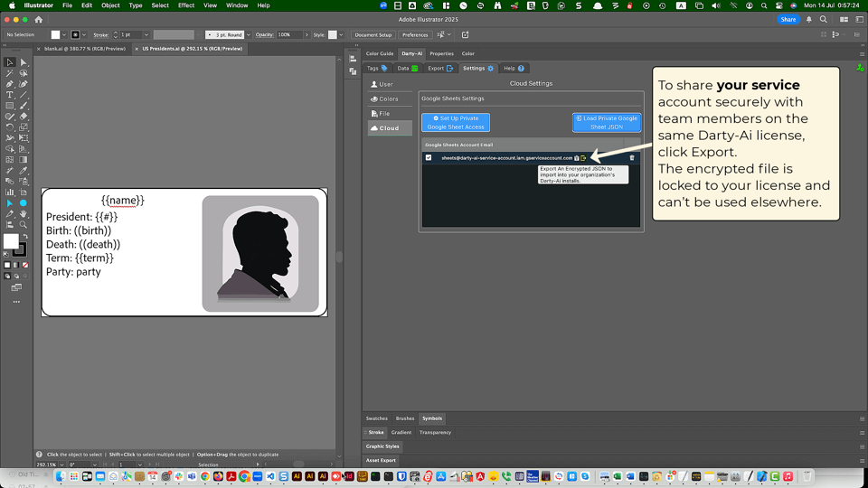Open the notifications bell in Illustrator

tap(808, 19)
